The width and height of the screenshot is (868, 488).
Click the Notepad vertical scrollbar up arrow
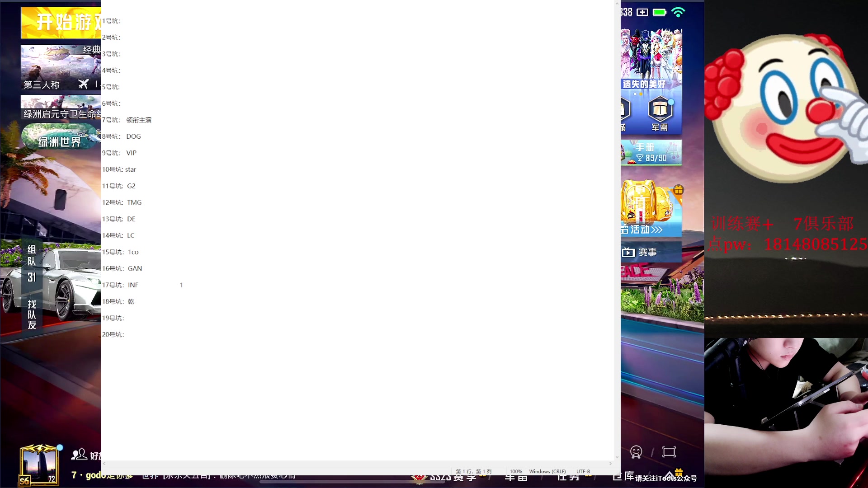(x=617, y=4)
